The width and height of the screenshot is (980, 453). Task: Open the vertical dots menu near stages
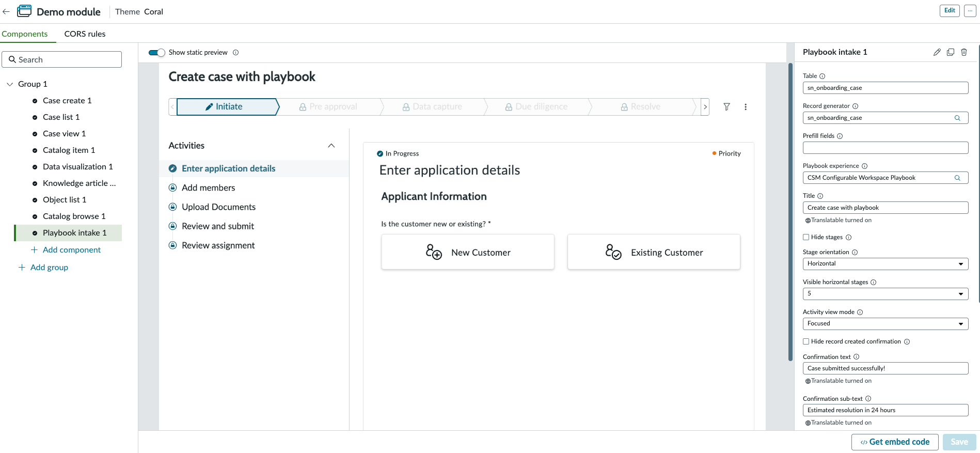746,107
